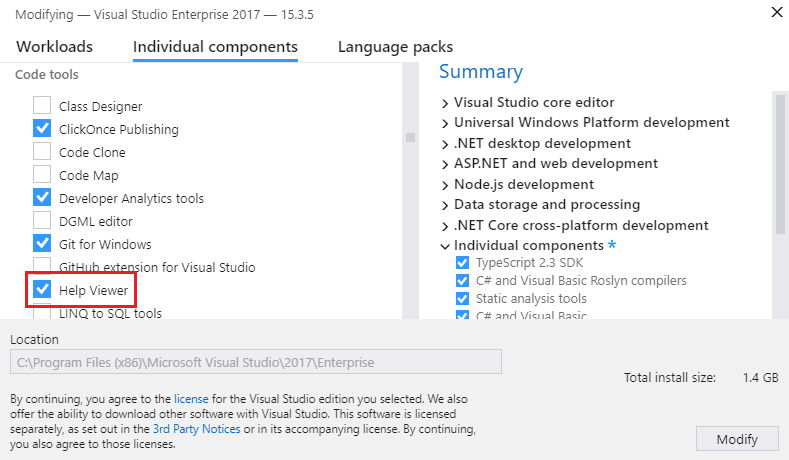The image size is (789, 460).
Task: Expand Visual Studio core editor summary
Action: coord(445,104)
